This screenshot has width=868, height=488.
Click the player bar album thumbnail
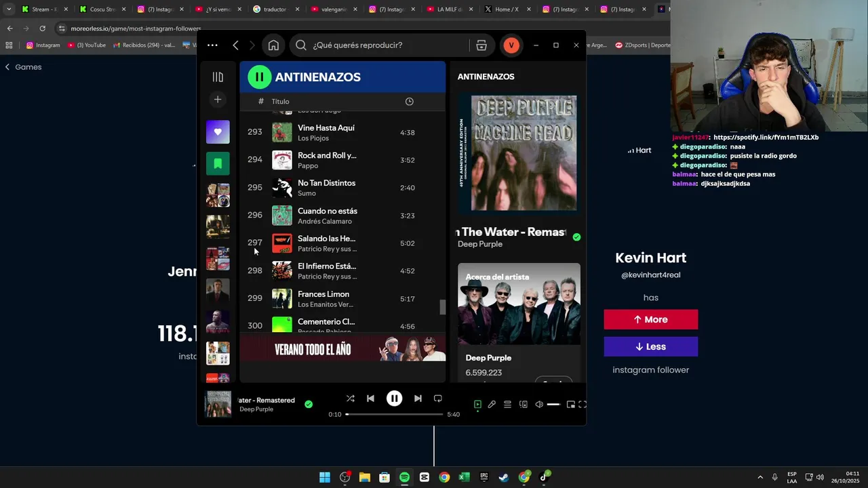pyautogui.click(x=218, y=404)
